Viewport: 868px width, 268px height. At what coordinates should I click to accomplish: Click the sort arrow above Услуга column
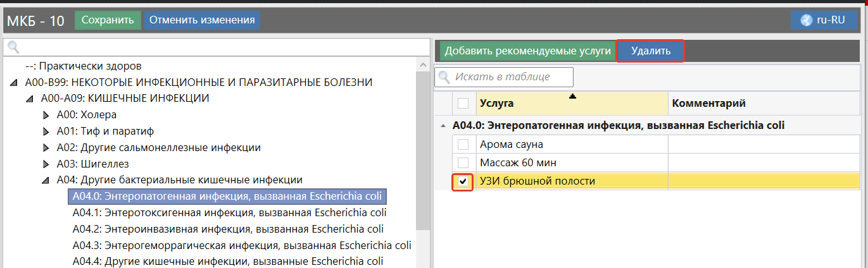coord(573,96)
